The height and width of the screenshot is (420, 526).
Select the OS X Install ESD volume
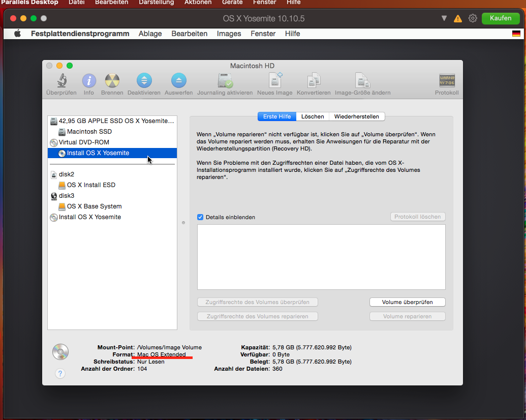tap(112, 185)
